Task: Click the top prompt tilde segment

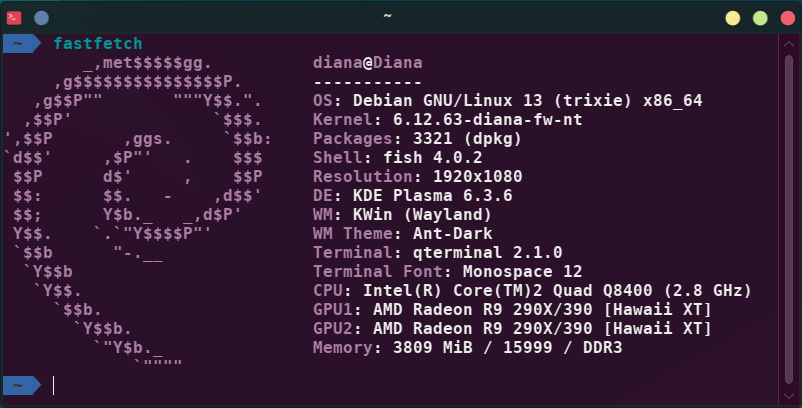Action: point(21,43)
